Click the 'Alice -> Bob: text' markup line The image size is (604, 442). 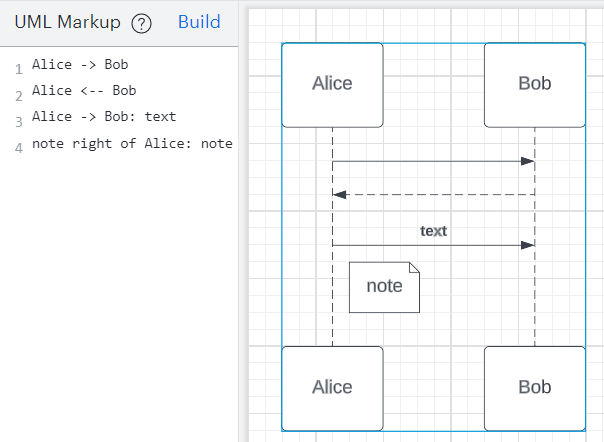coord(104,117)
